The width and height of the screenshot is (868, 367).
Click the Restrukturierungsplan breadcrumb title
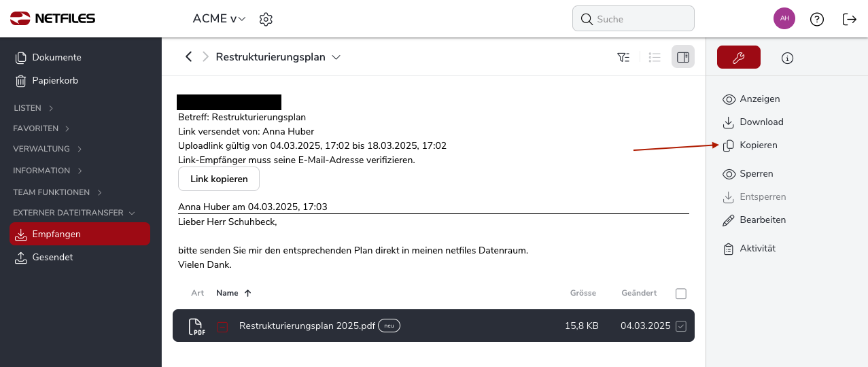[x=271, y=57]
